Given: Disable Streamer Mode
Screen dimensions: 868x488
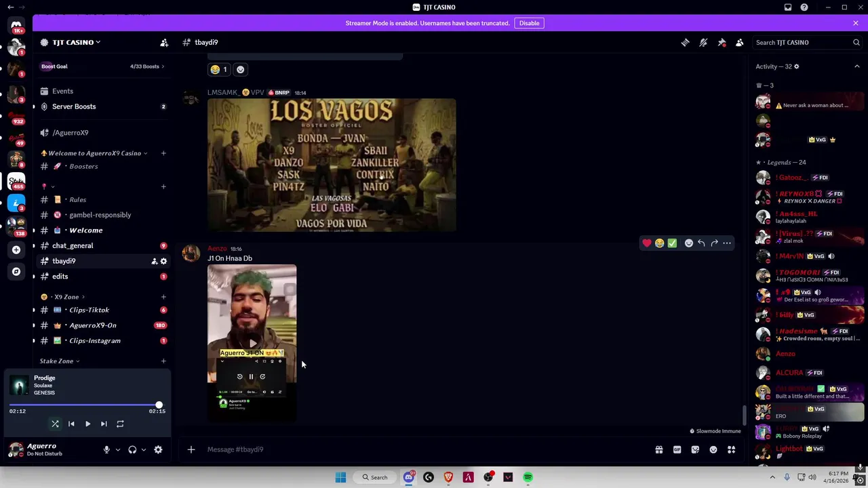Looking at the screenshot, I should point(529,23).
